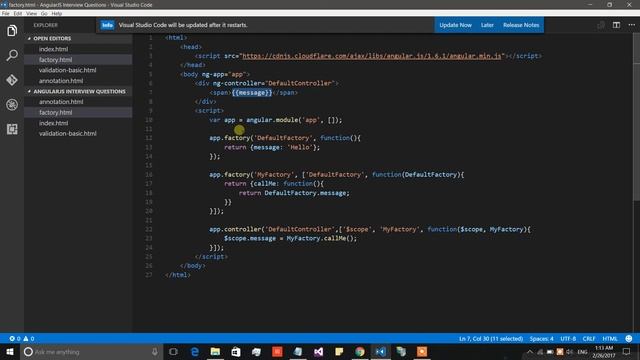The width and height of the screenshot is (640, 360).
Task: Click the Ln 7, Col 30 cursor position indicator
Action: click(x=491, y=338)
